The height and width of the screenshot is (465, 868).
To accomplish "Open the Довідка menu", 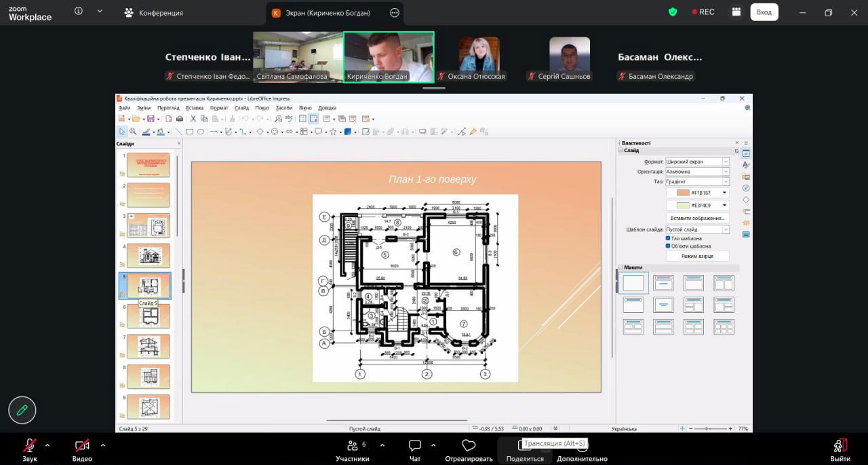I will coord(327,107).
